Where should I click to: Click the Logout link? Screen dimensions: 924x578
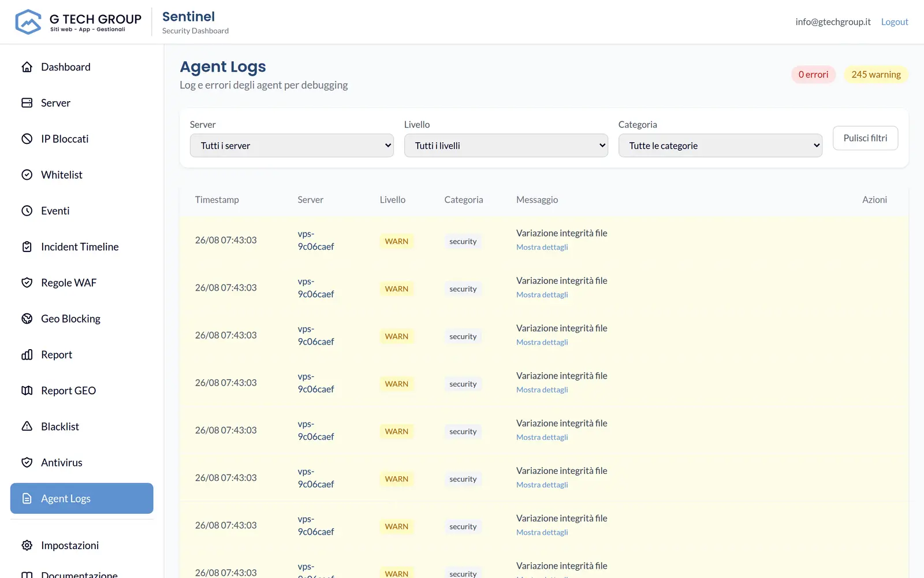pos(895,22)
